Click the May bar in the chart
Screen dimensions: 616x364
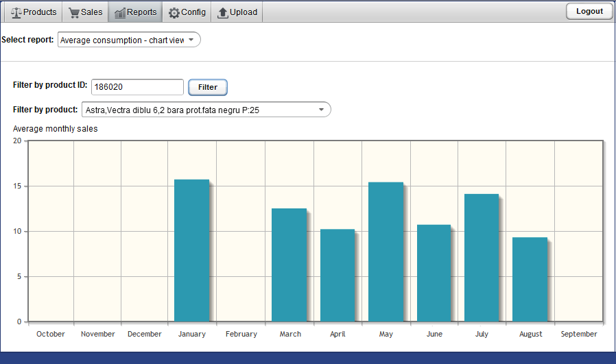click(386, 252)
